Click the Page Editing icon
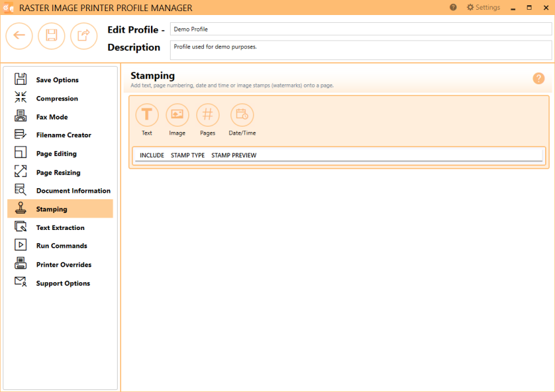Image resolution: width=555 pixels, height=392 pixels. (x=20, y=152)
